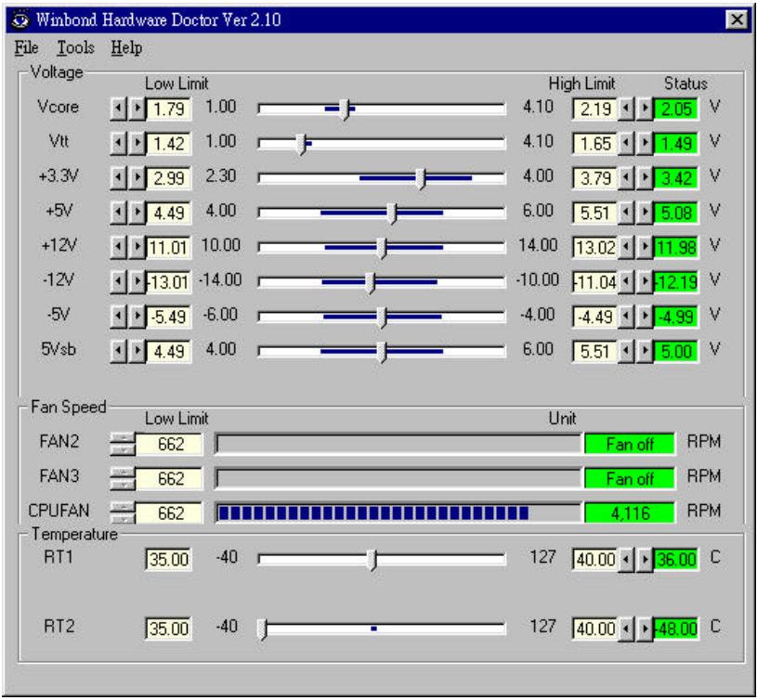
Task: Decrease RT2 high limit with left arrow
Action: pyautogui.click(x=626, y=629)
